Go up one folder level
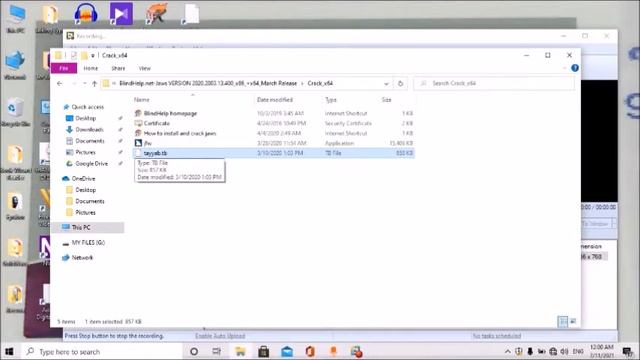The image size is (640, 360). point(94,83)
